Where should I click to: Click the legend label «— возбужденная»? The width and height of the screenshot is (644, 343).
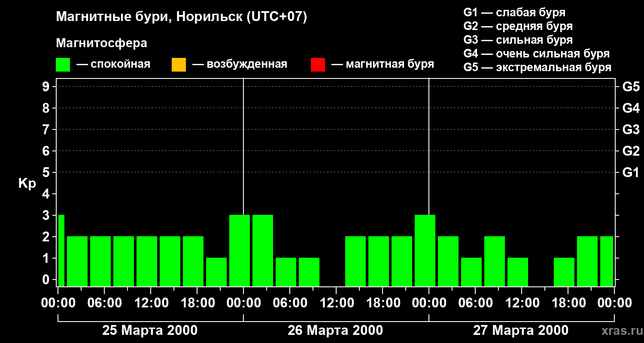pos(240,64)
